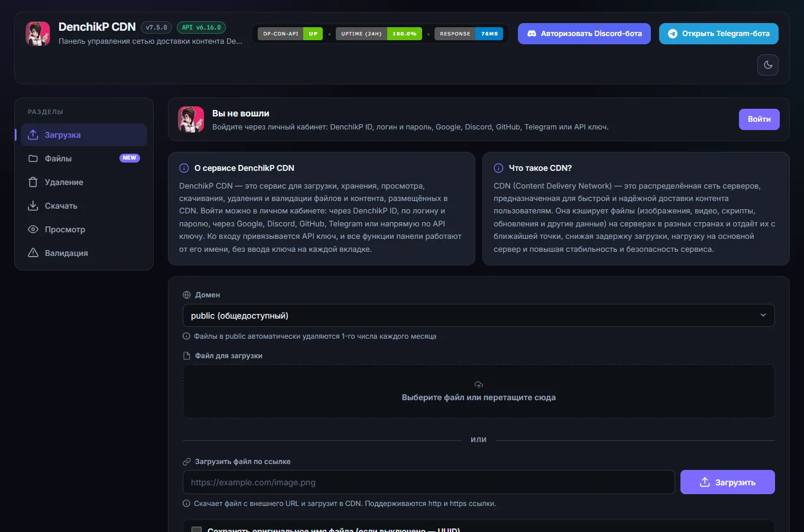The width and height of the screenshot is (804, 532).
Task: Click the globe icon next to Домен
Action: pyautogui.click(x=187, y=295)
